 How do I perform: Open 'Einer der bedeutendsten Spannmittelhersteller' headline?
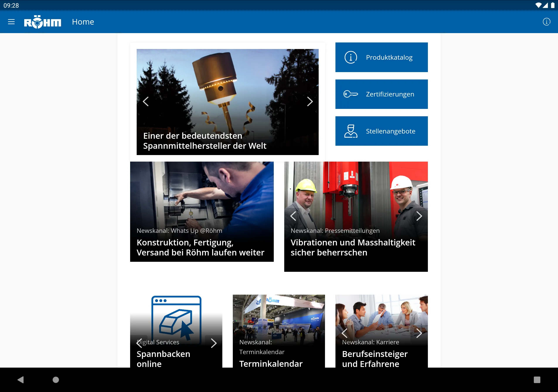[205, 141]
